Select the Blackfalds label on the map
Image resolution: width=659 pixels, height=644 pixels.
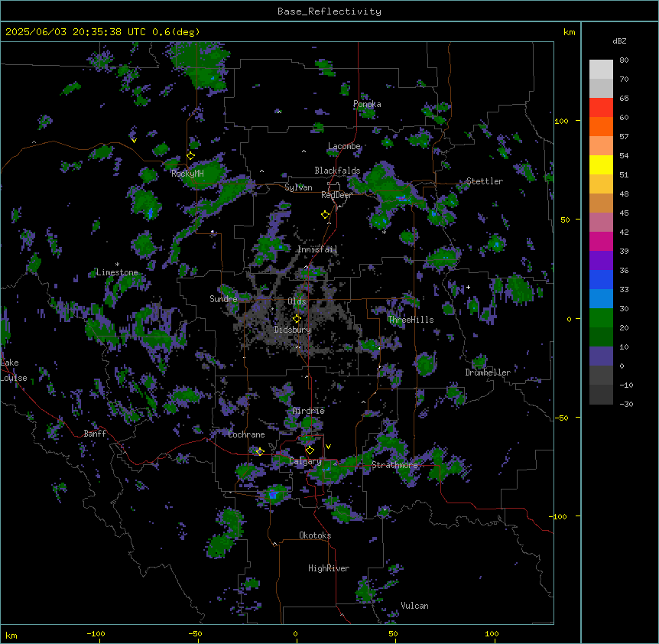point(337,171)
